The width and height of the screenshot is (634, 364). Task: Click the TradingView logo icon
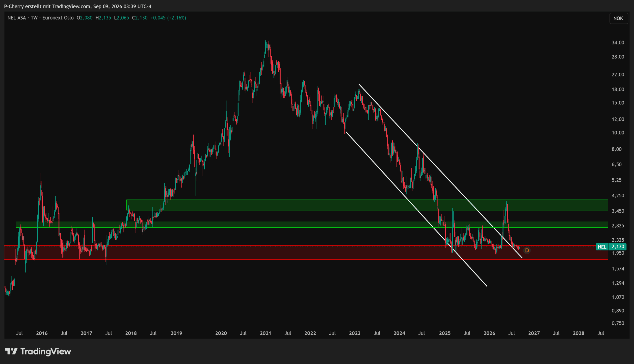pos(11,351)
